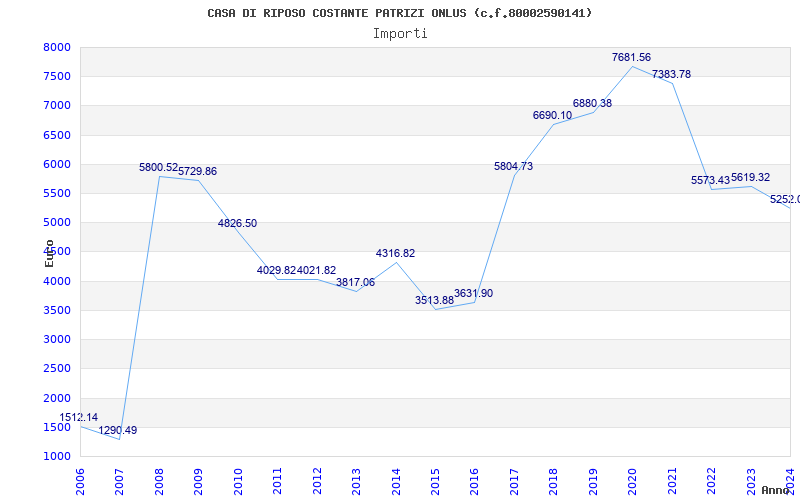Click data label 4316.82

(x=395, y=254)
